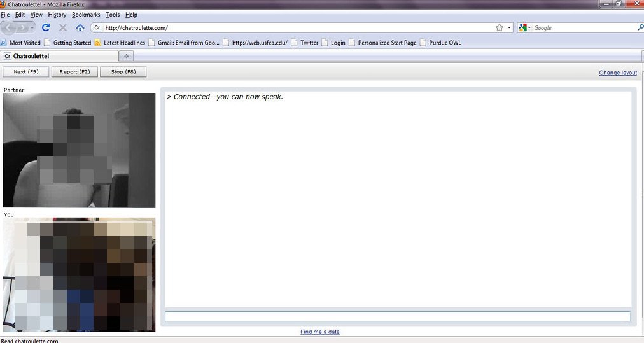This screenshot has width=644, height=343.
Task: Click the Change layout link
Action: (x=618, y=73)
